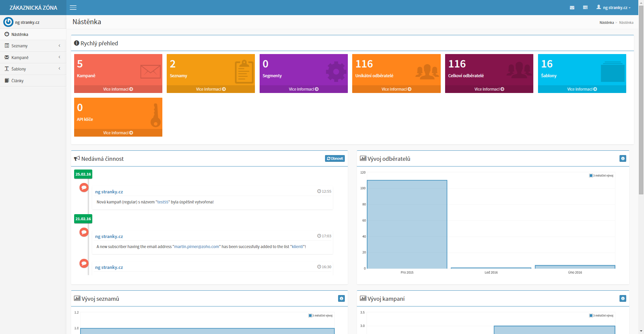Click the Články book icon in sidebar
This screenshot has height=334, width=644.
pyautogui.click(x=7, y=81)
